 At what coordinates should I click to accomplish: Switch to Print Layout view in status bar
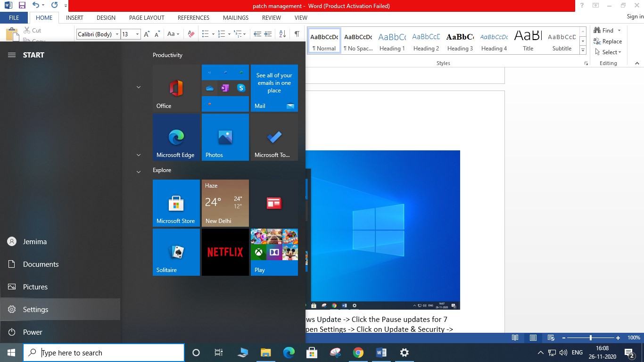(x=533, y=338)
